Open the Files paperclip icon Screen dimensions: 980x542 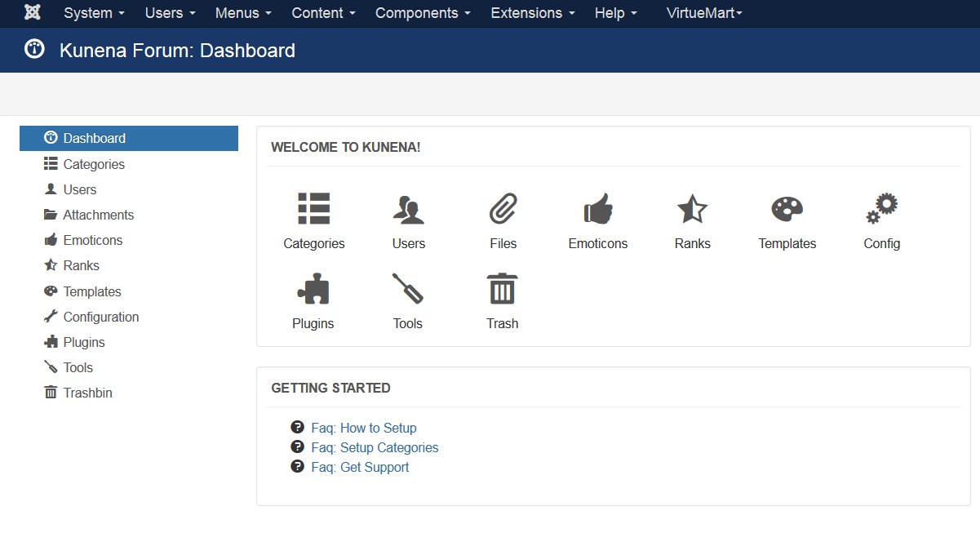(x=503, y=208)
